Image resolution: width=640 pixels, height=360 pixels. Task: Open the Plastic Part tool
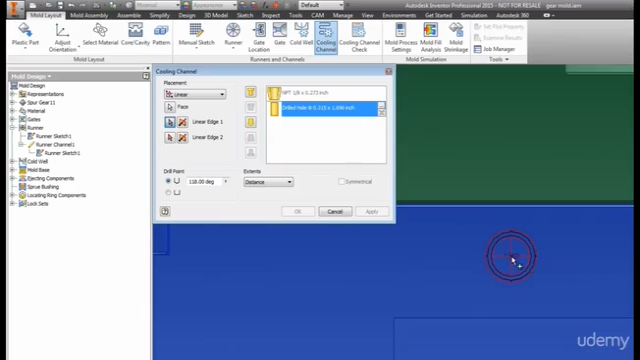25,36
